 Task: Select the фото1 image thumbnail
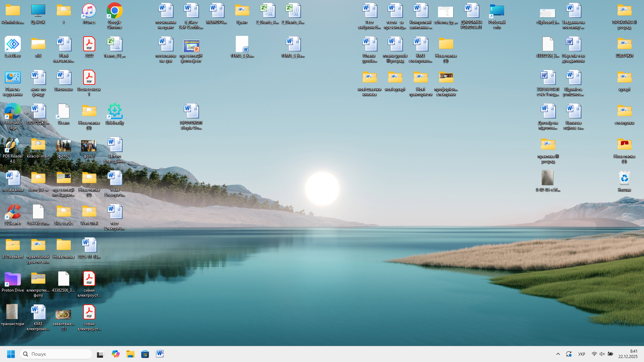click(89, 146)
